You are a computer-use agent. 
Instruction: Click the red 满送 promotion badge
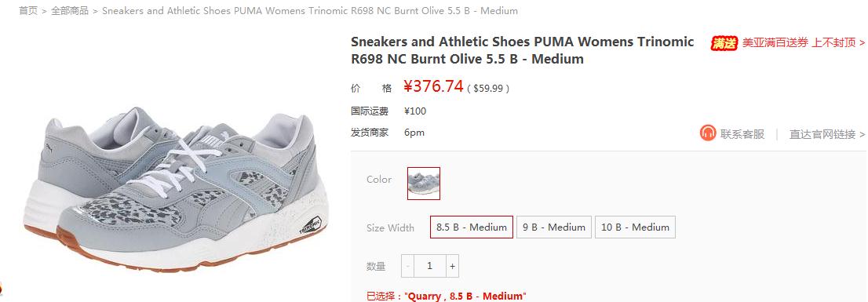click(x=724, y=43)
